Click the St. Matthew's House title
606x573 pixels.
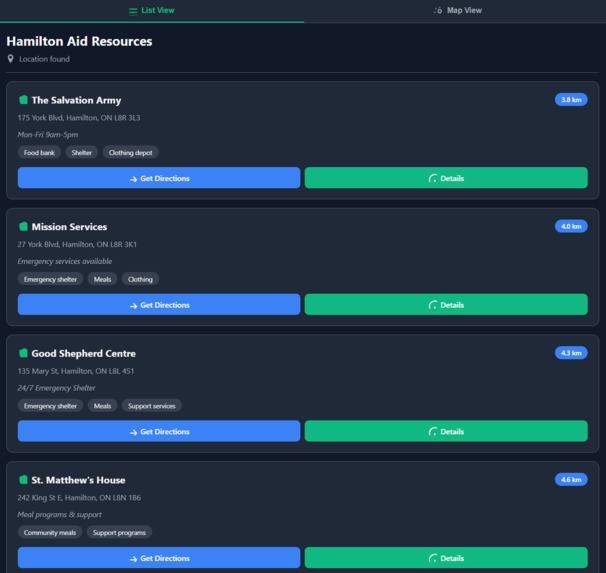(x=78, y=480)
